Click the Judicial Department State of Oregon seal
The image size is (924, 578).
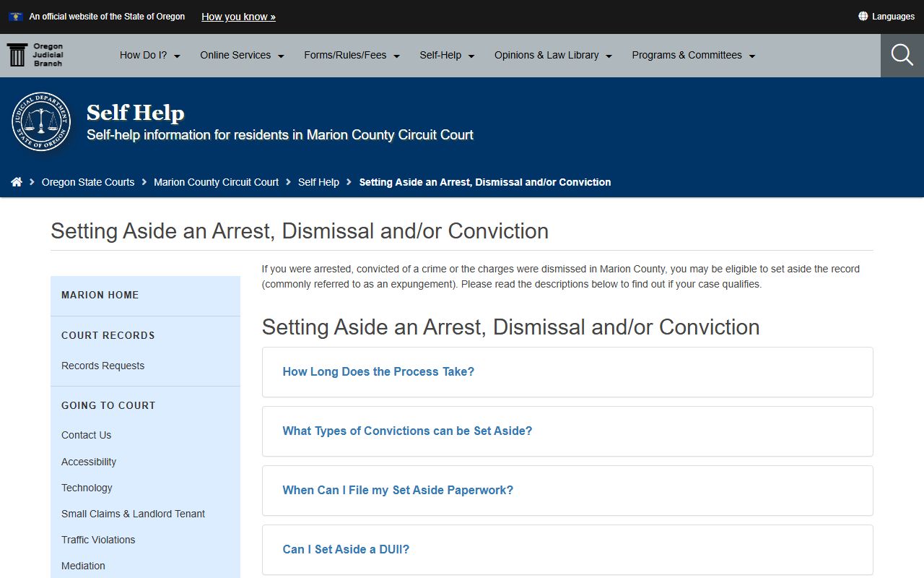(41, 121)
